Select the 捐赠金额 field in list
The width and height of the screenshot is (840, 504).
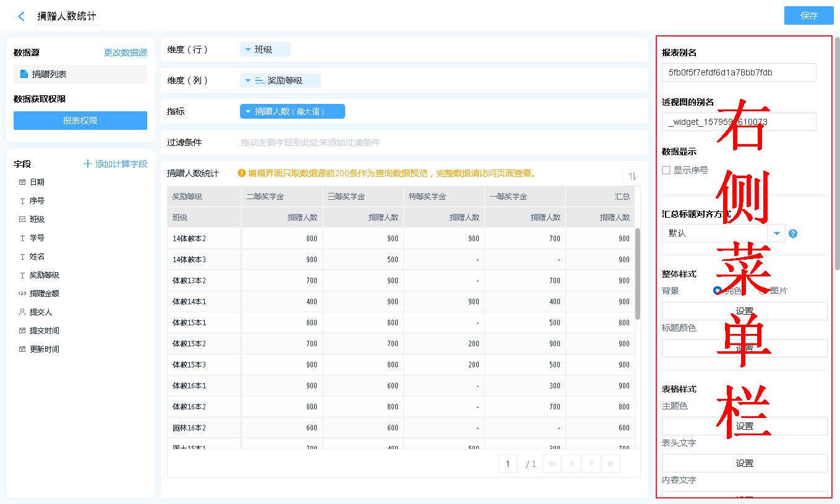click(x=45, y=294)
